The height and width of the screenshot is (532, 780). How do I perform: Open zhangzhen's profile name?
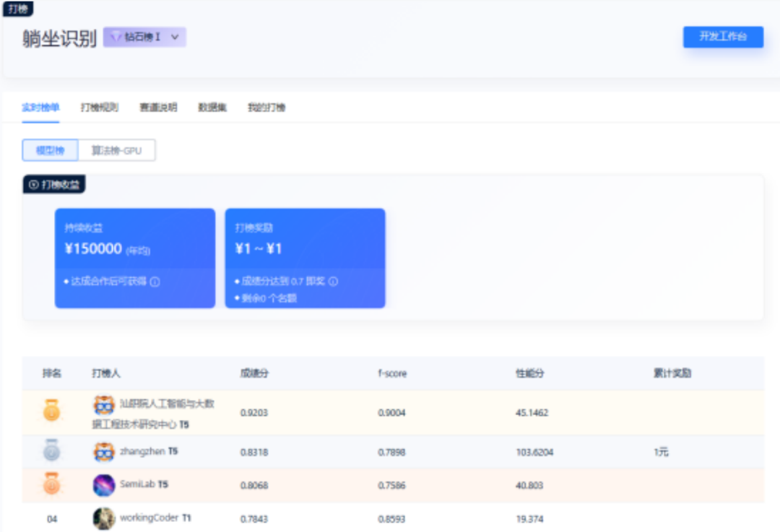(x=142, y=451)
